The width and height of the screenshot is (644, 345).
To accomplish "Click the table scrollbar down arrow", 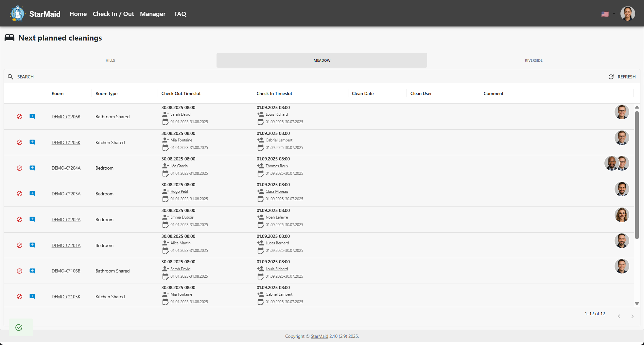I will tap(637, 304).
